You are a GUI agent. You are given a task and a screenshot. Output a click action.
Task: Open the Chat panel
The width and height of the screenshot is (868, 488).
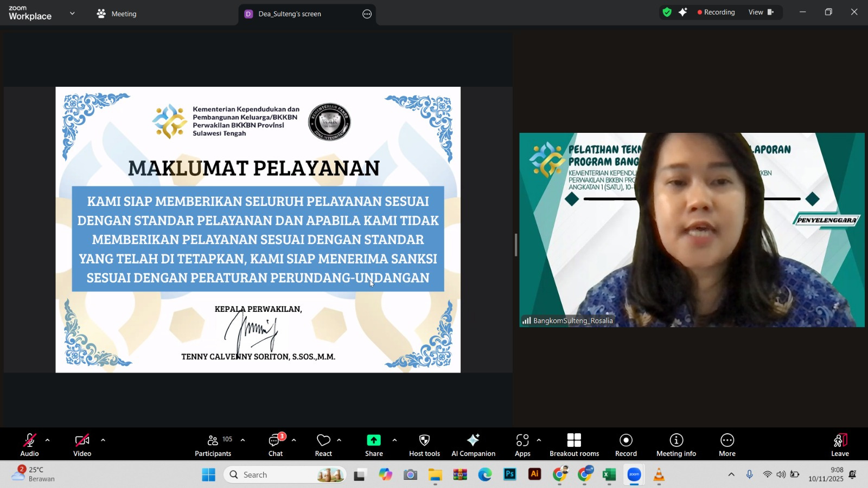pyautogui.click(x=276, y=445)
